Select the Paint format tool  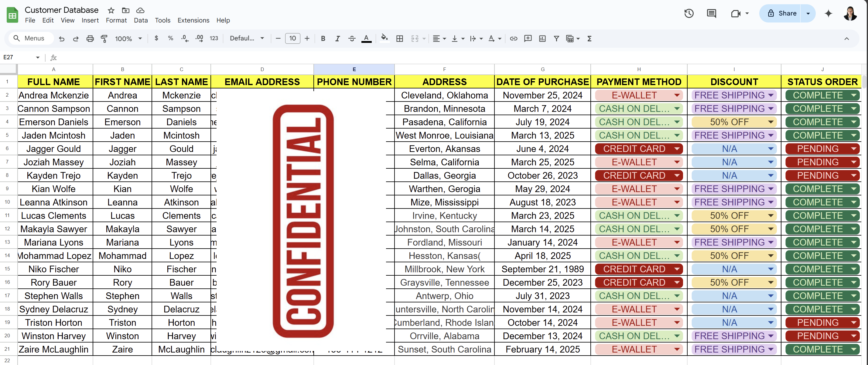tap(104, 39)
